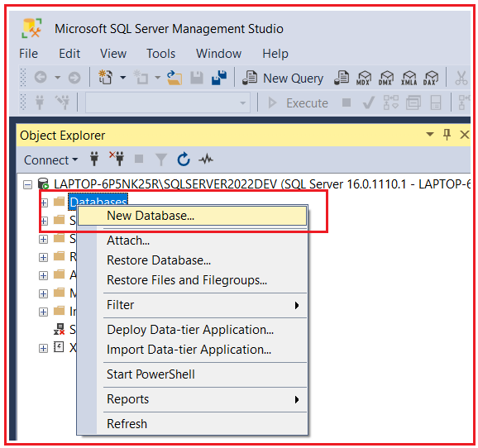Click the Parse checkmark icon
Image resolution: width=478 pixels, height=448 pixels.
369,102
